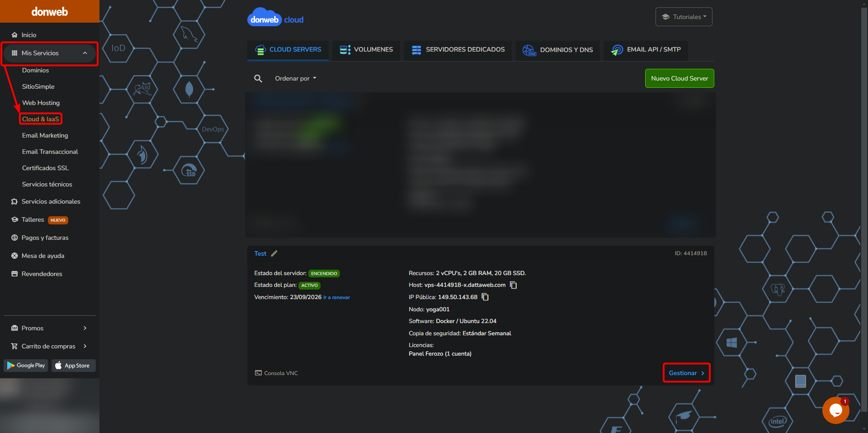Open the chat bubble support widget

pyautogui.click(x=835, y=410)
